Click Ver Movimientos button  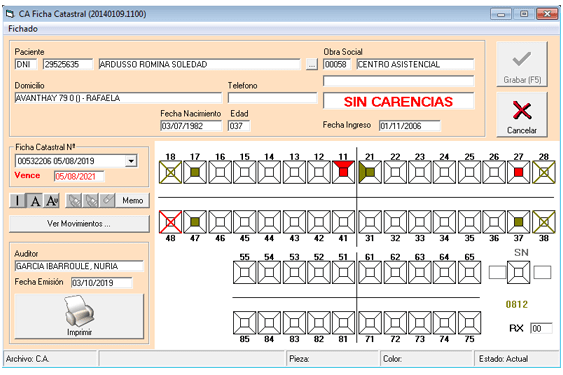(x=79, y=224)
